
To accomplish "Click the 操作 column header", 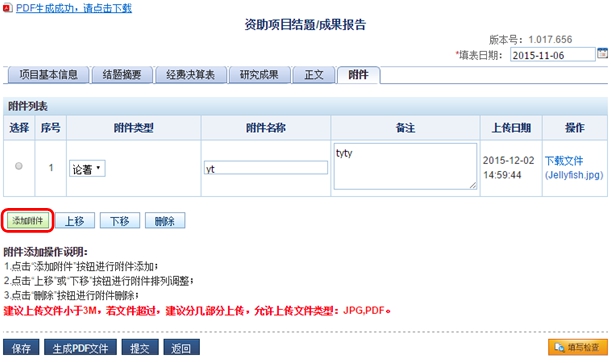I will point(575,128).
